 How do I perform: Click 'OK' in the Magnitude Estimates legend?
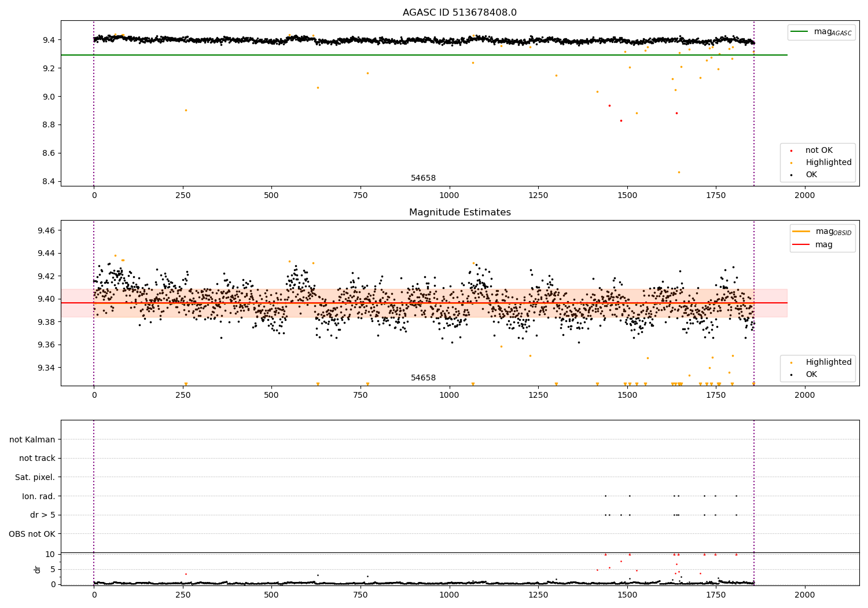811,375
